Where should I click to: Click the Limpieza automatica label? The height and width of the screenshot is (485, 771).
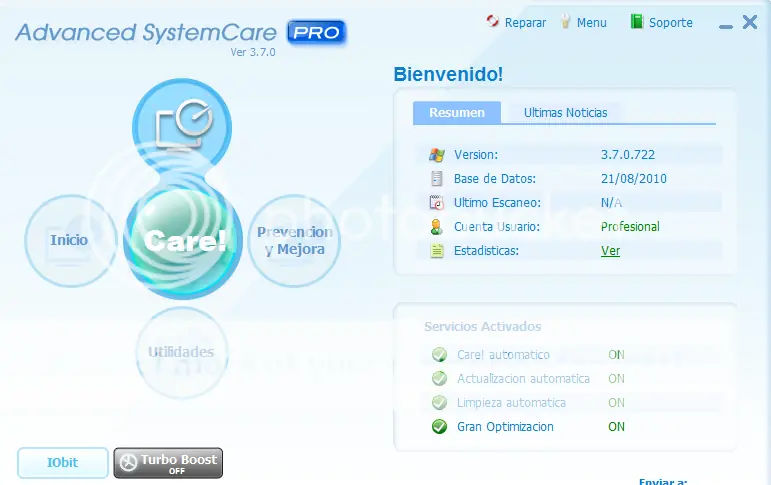coord(511,402)
